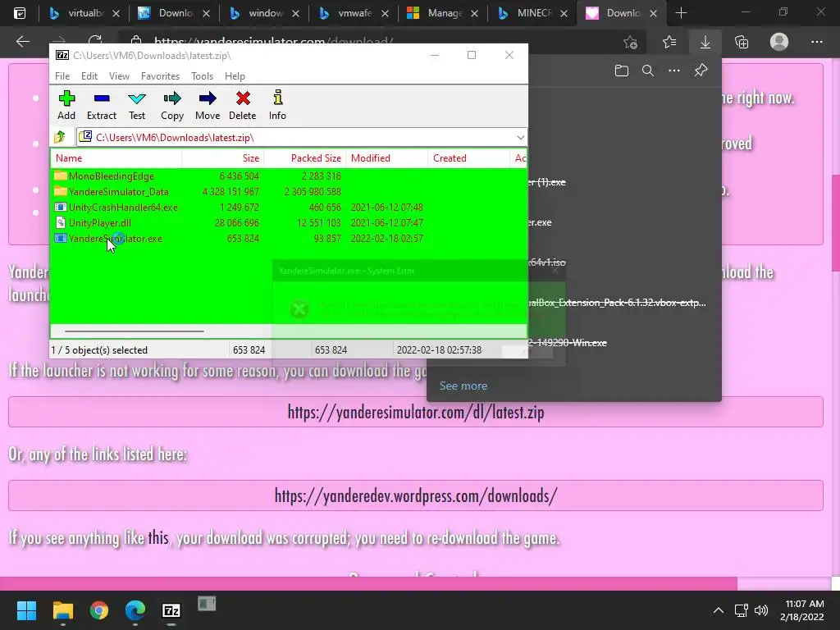Open the yanderedev.wordpress.com/downloads link
This screenshot has width=840, height=630.
[x=416, y=495]
